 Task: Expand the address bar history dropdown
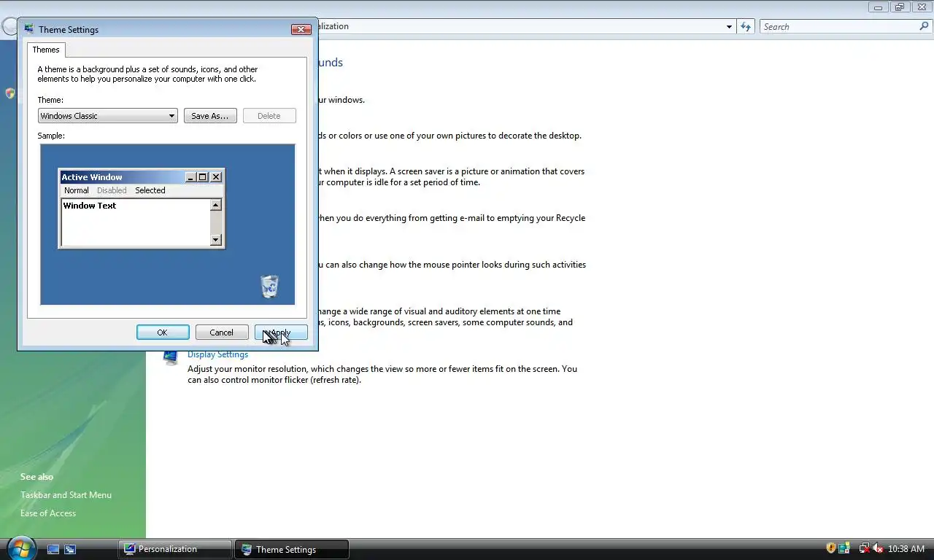click(x=729, y=27)
